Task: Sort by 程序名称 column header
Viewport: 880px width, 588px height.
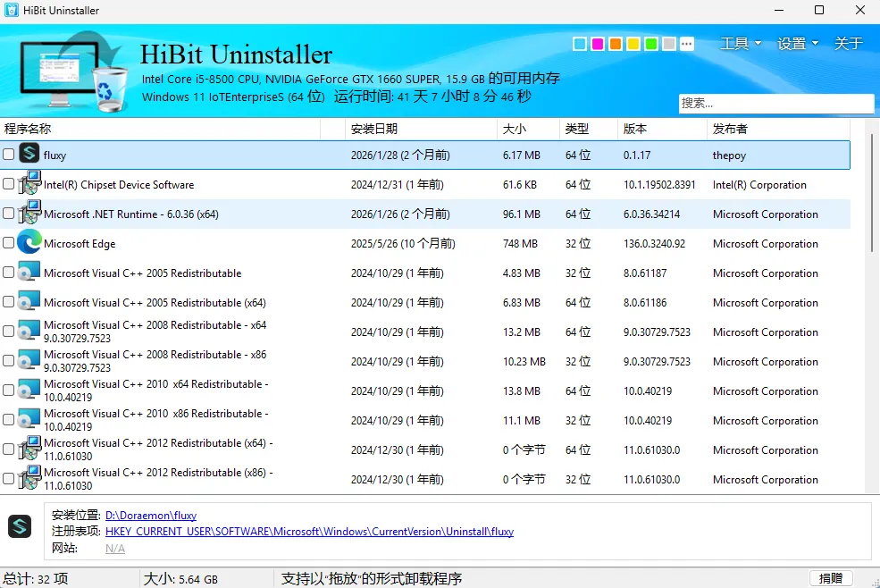Action: tap(160, 129)
